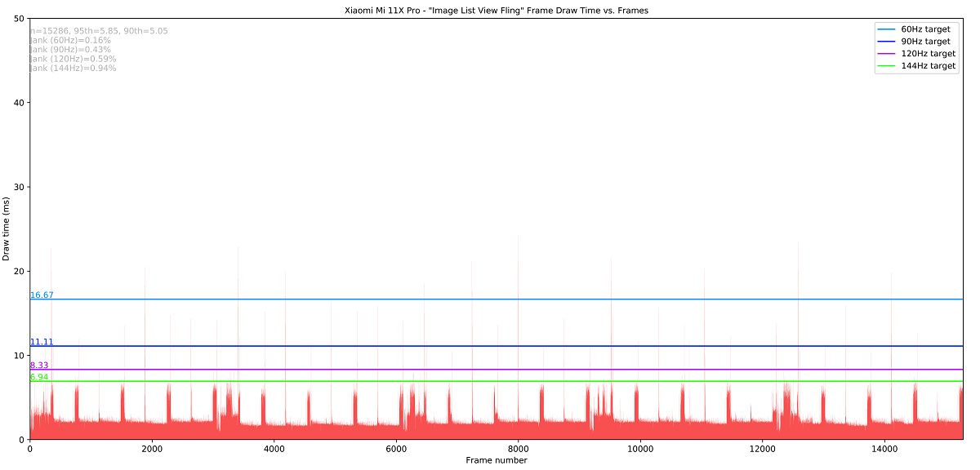Click the "Frame number" x-axis label
Image resolution: width=980 pixels, height=470 pixels.
[497, 460]
